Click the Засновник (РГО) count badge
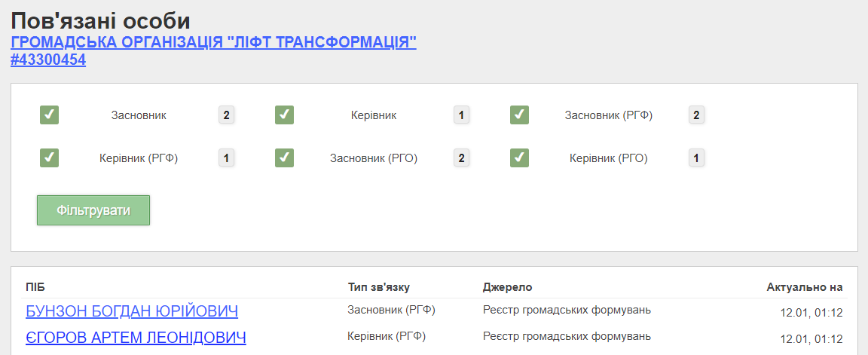Image resolution: width=868 pixels, height=355 pixels. pos(461,158)
